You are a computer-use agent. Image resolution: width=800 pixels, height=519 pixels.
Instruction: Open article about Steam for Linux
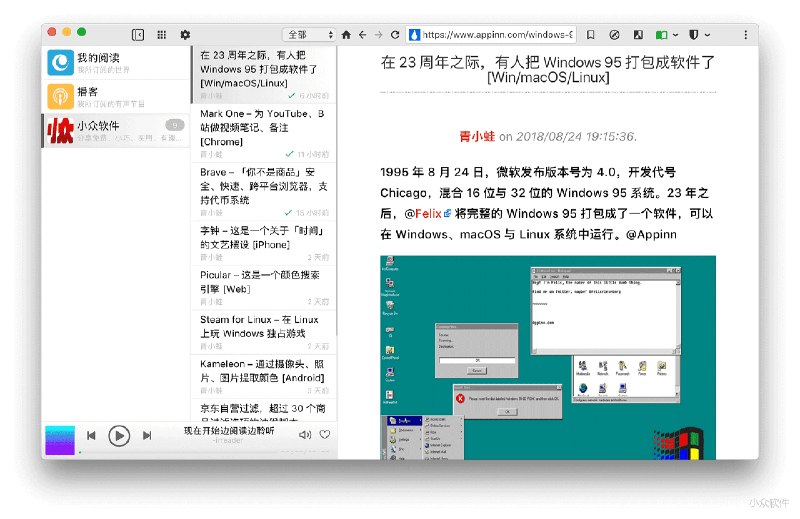pyautogui.click(x=264, y=326)
